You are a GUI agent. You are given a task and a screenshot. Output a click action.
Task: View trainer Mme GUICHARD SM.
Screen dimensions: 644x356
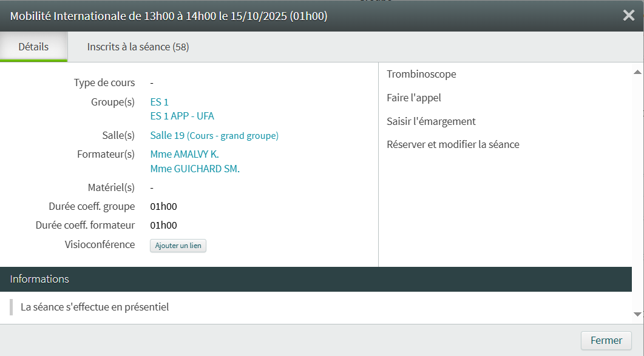pyautogui.click(x=195, y=169)
